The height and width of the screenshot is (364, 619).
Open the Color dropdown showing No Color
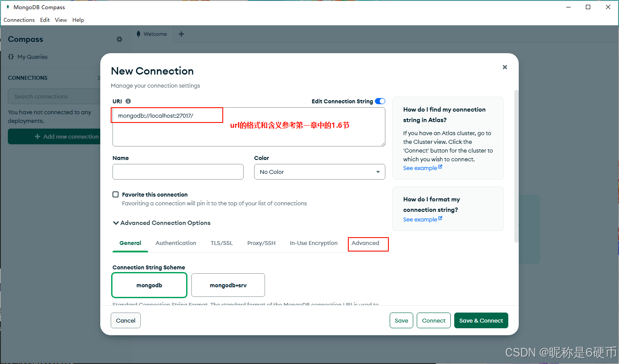tap(320, 172)
